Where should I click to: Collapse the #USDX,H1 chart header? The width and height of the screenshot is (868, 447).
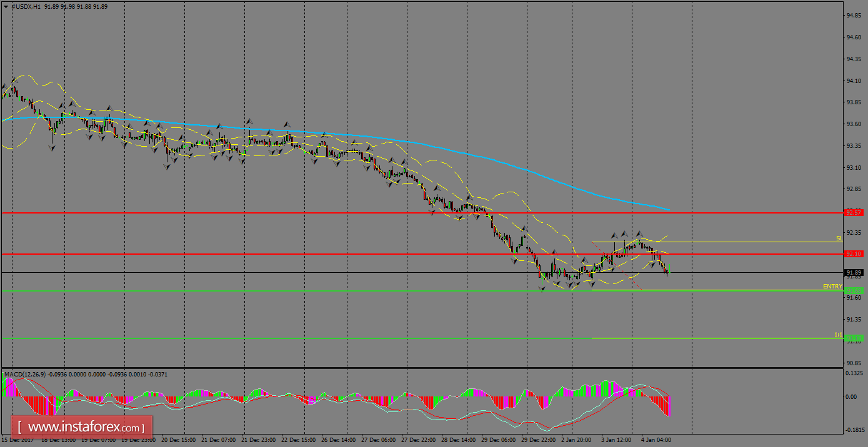click(6, 6)
